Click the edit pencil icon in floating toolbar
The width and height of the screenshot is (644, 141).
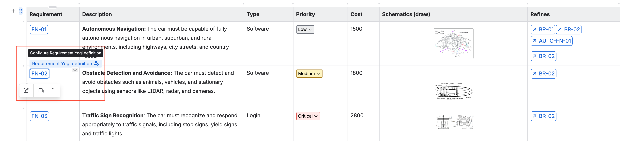26,91
